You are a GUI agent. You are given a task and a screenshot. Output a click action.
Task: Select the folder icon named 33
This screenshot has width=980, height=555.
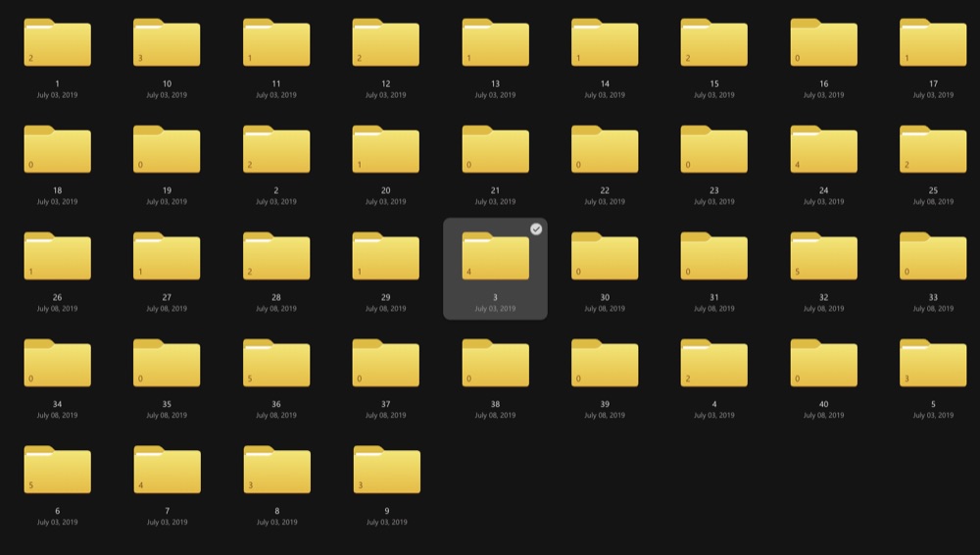click(x=933, y=257)
